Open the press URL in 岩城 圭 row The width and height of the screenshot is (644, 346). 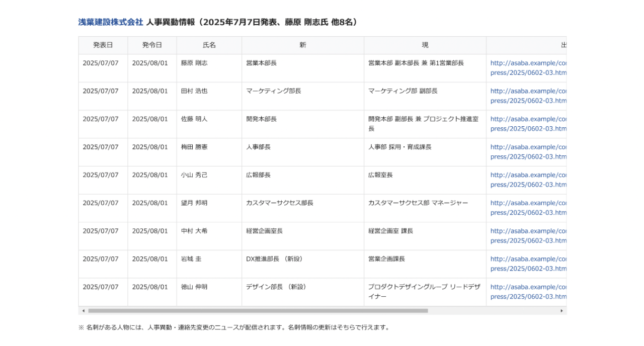coord(528,264)
